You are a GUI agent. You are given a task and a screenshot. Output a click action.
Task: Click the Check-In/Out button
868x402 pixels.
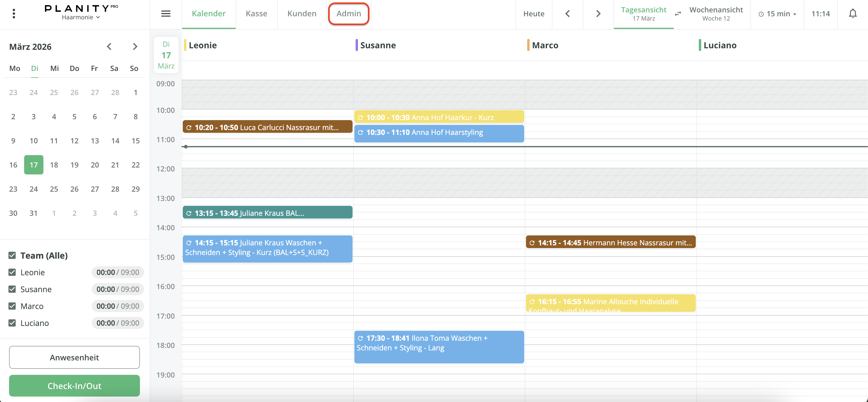click(74, 385)
